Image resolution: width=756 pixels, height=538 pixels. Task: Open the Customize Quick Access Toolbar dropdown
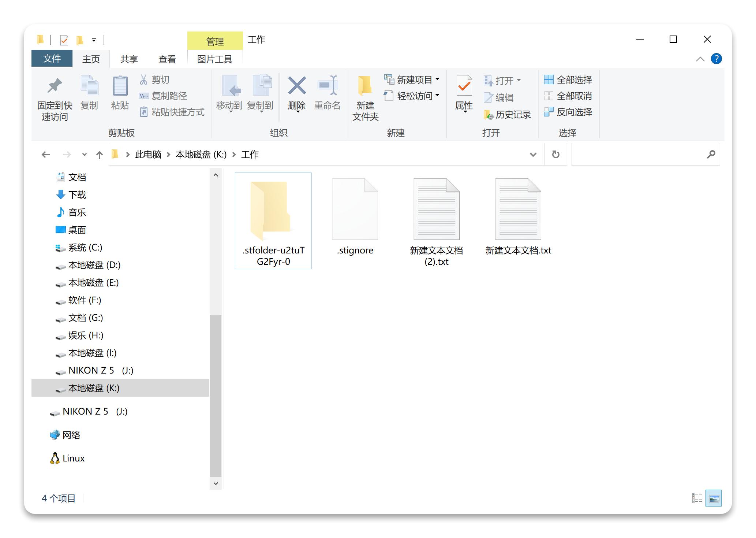94,40
